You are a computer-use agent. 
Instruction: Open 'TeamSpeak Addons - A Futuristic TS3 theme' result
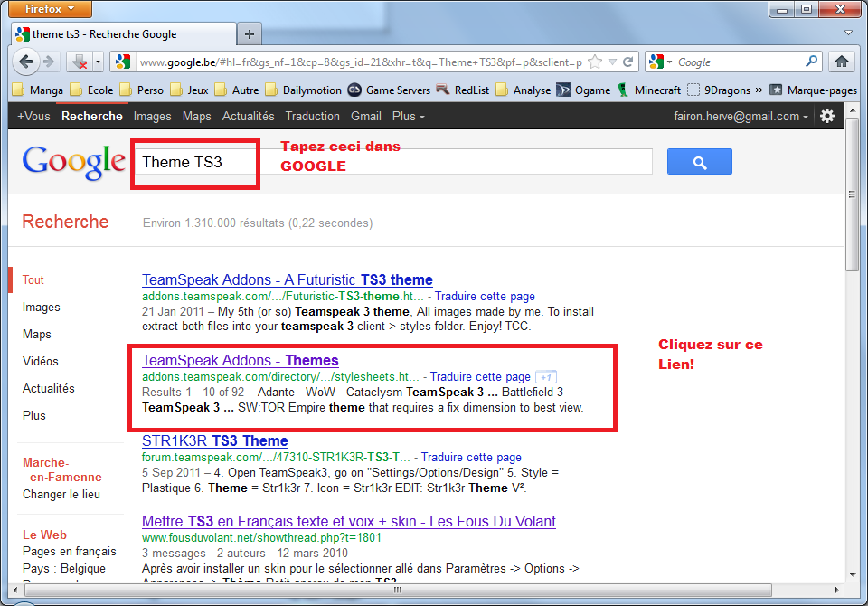pos(288,279)
